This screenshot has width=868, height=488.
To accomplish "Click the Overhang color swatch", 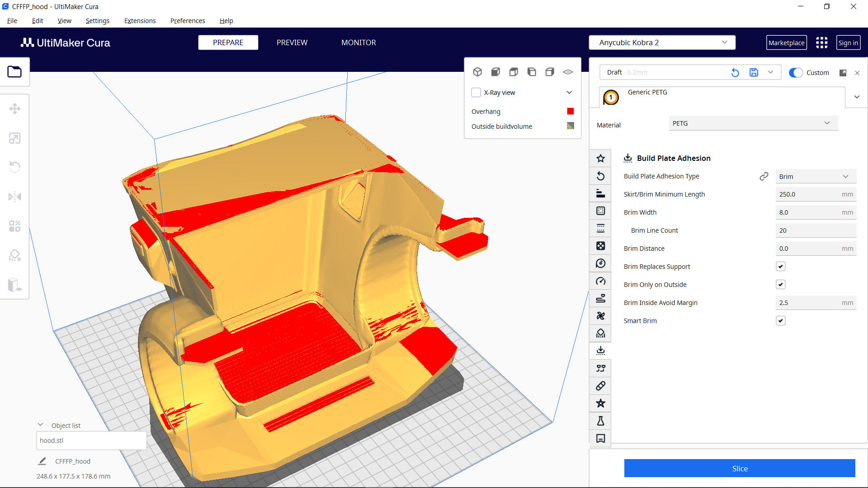I will click(570, 111).
